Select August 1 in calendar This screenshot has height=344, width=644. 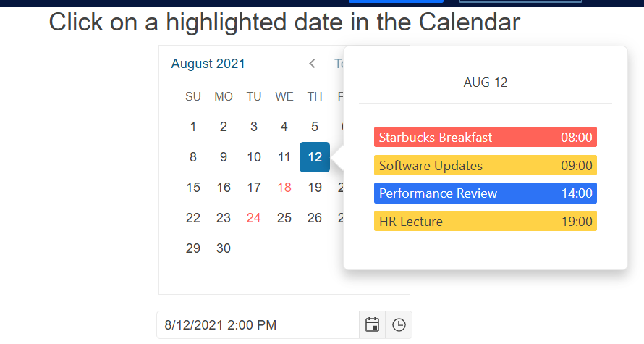[x=193, y=127]
